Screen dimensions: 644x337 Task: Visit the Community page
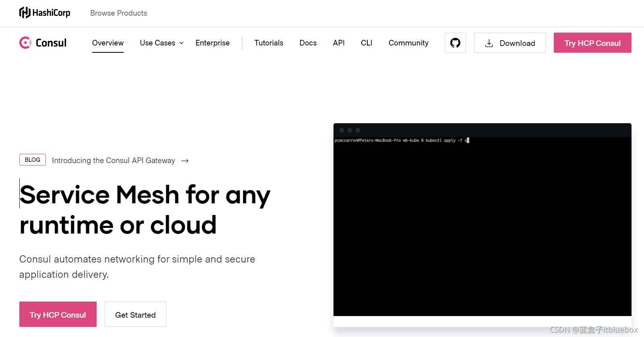408,43
